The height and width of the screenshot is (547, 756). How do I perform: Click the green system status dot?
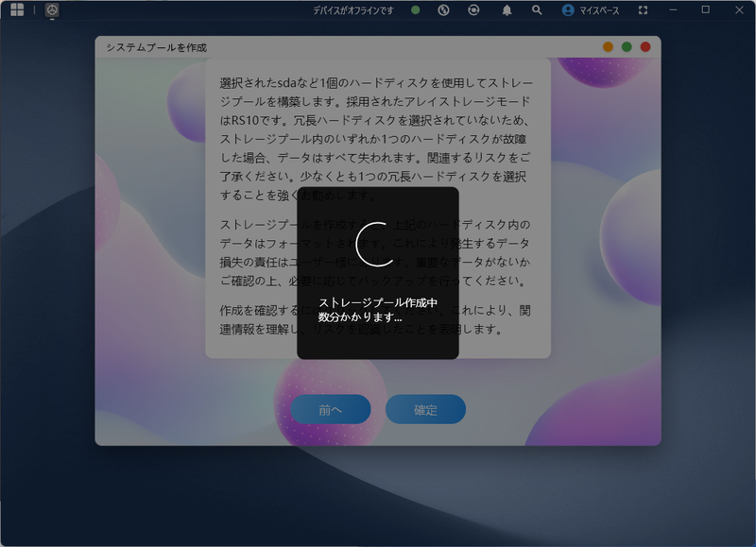(x=415, y=9)
